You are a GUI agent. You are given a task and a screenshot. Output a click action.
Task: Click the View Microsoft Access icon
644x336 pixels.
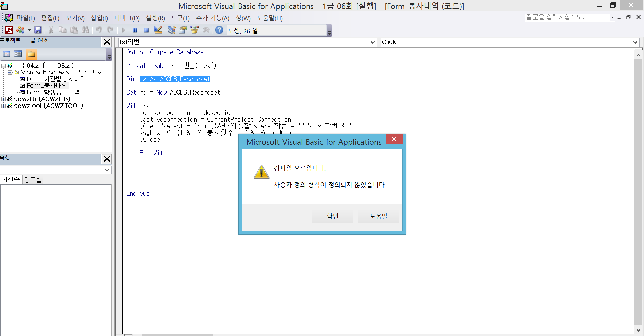point(9,30)
